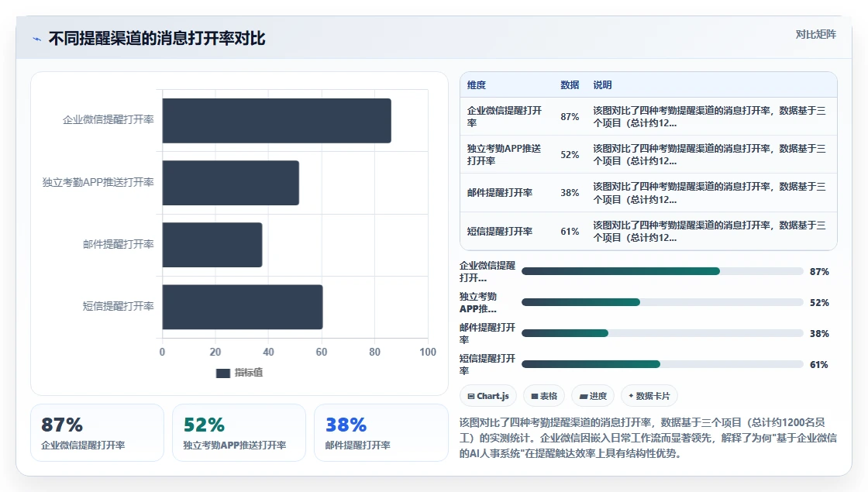Click the 短信提醒打开率 y-axis label
This screenshot has height=492, width=868.
pos(119,306)
